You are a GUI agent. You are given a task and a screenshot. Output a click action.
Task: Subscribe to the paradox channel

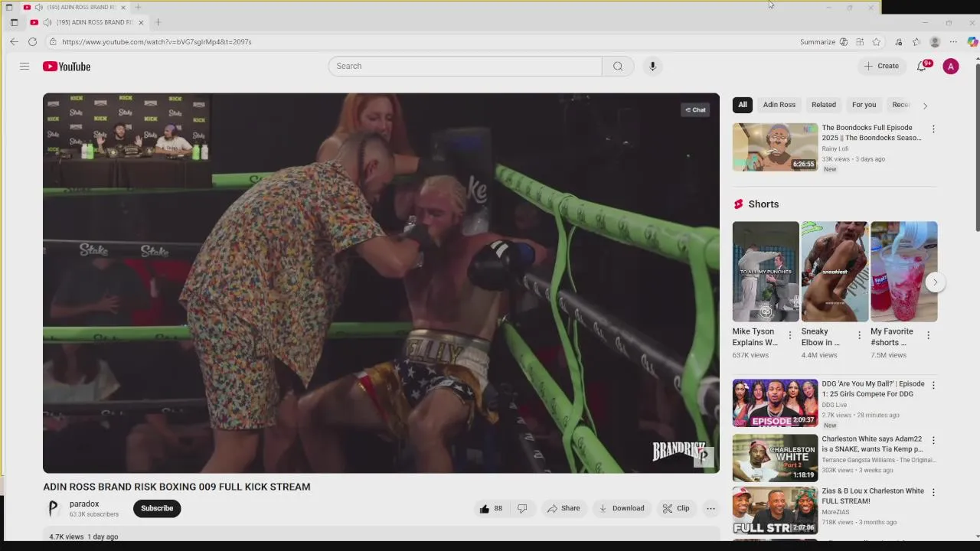pos(157,508)
